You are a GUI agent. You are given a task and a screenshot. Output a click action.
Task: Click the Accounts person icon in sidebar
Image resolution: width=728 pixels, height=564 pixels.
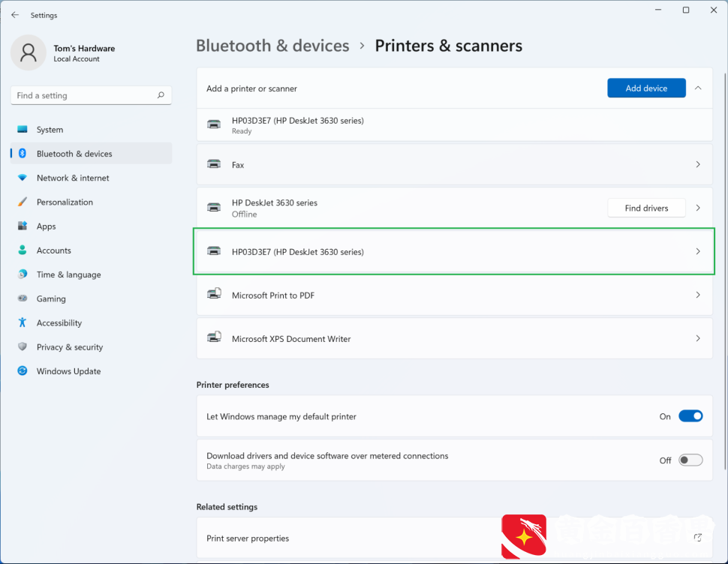point(23,250)
